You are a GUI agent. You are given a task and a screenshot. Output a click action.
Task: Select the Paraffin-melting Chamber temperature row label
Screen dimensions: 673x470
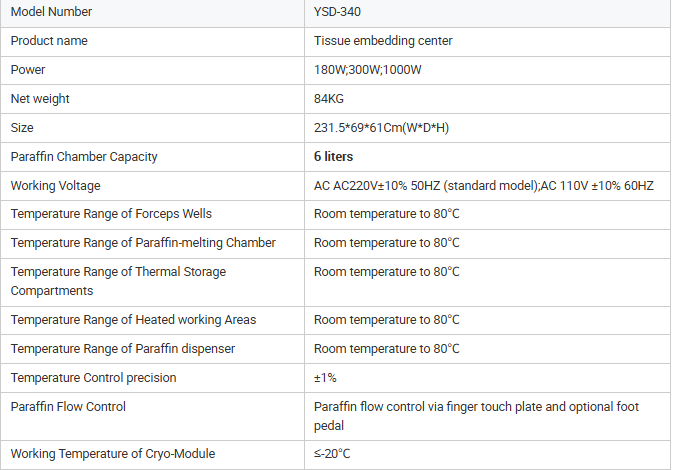coord(143,243)
